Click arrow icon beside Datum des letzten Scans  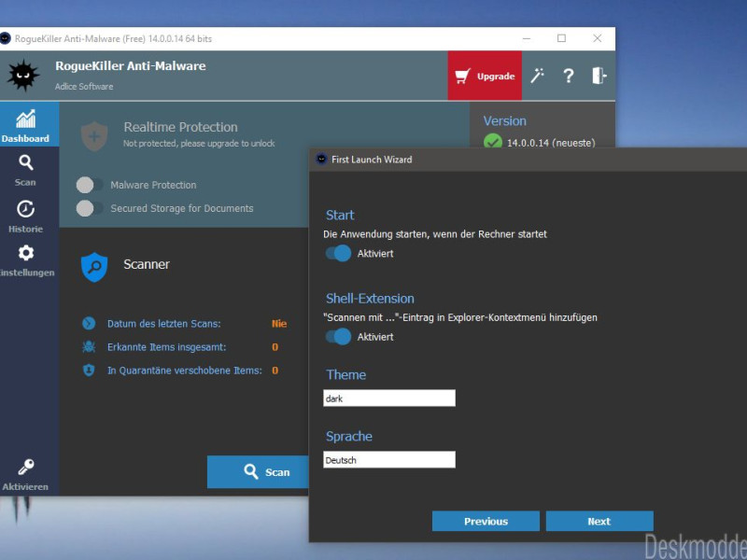pyautogui.click(x=89, y=323)
